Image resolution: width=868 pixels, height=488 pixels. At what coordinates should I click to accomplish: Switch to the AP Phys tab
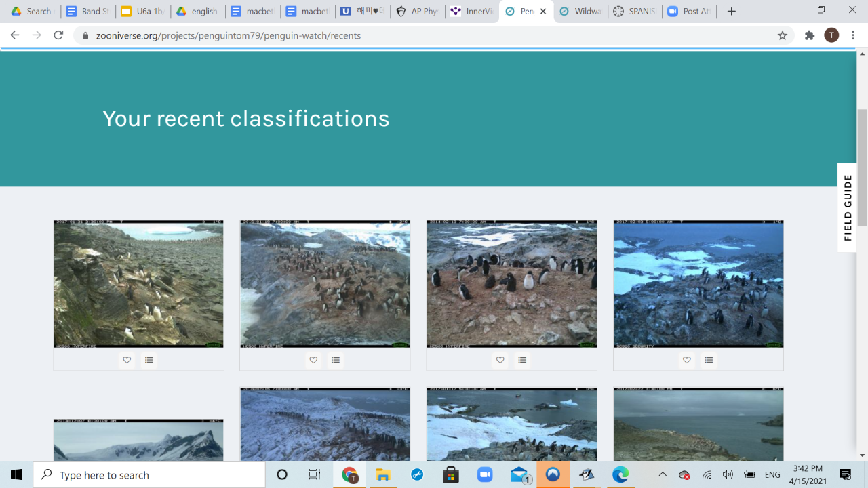(x=418, y=12)
